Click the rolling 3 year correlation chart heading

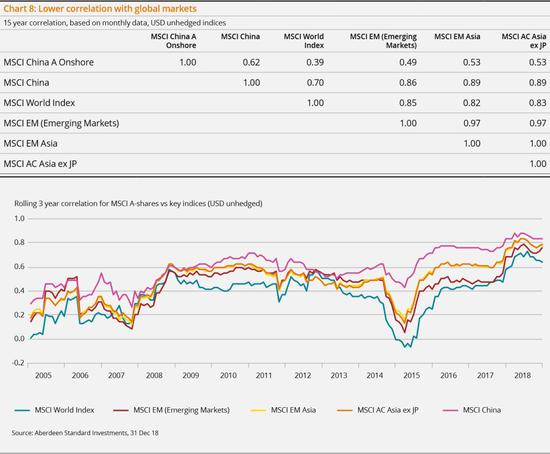138,203
